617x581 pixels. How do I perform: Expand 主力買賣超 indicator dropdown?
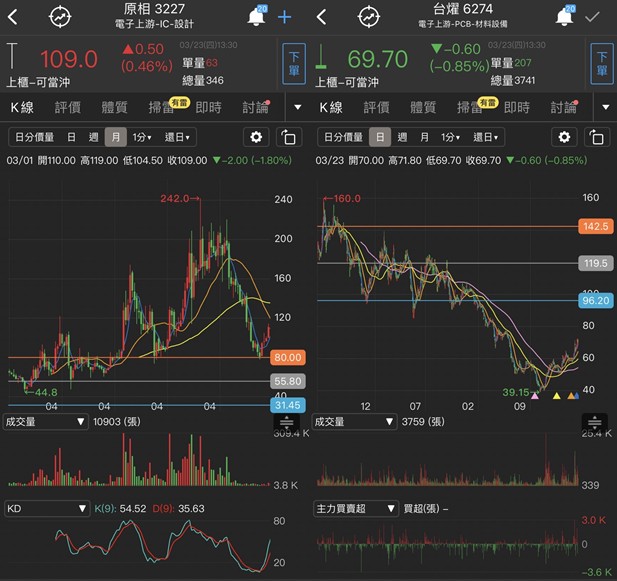[x=354, y=509]
